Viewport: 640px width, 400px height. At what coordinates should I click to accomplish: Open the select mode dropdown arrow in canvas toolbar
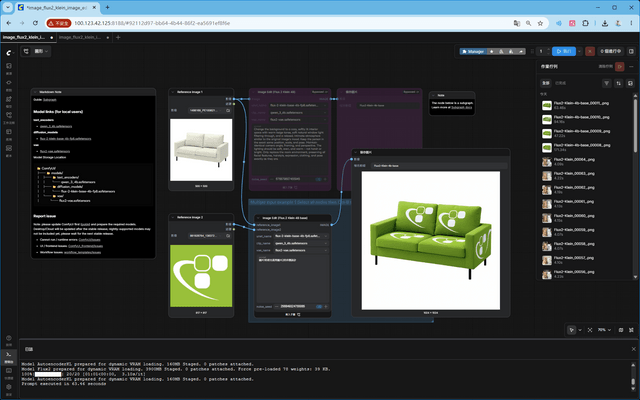pyautogui.click(x=580, y=330)
